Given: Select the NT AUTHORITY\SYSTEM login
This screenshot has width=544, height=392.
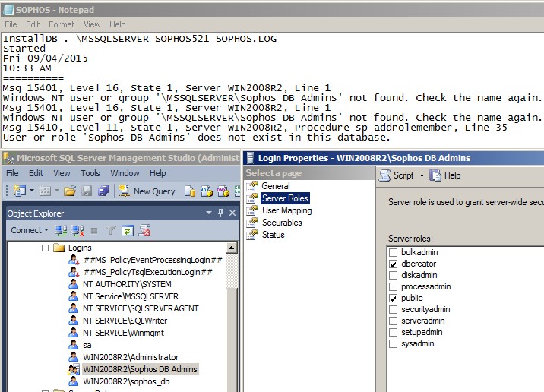Looking at the screenshot, I should (127, 284).
